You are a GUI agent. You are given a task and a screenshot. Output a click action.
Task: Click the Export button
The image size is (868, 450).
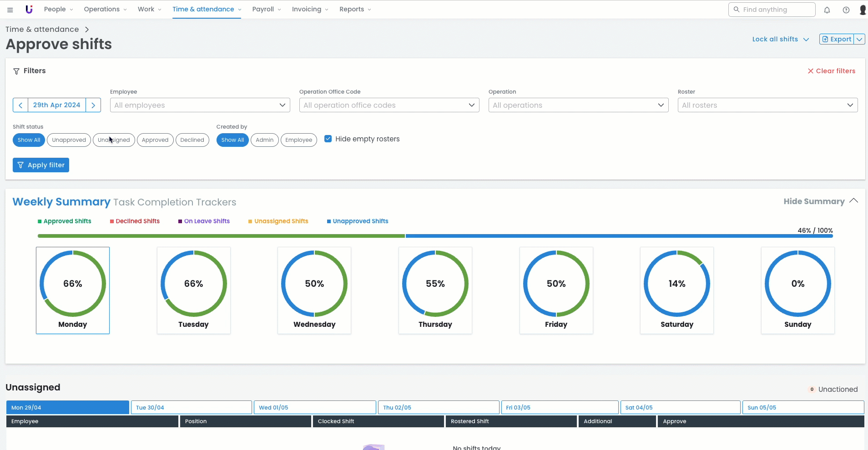point(837,39)
